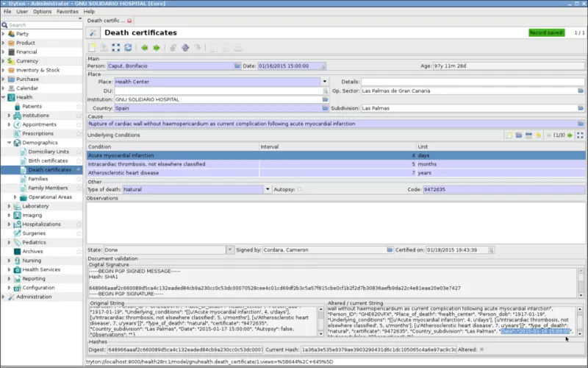Toggle the Altered checkbox
This screenshot has height=368, width=588.
[x=482, y=350]
